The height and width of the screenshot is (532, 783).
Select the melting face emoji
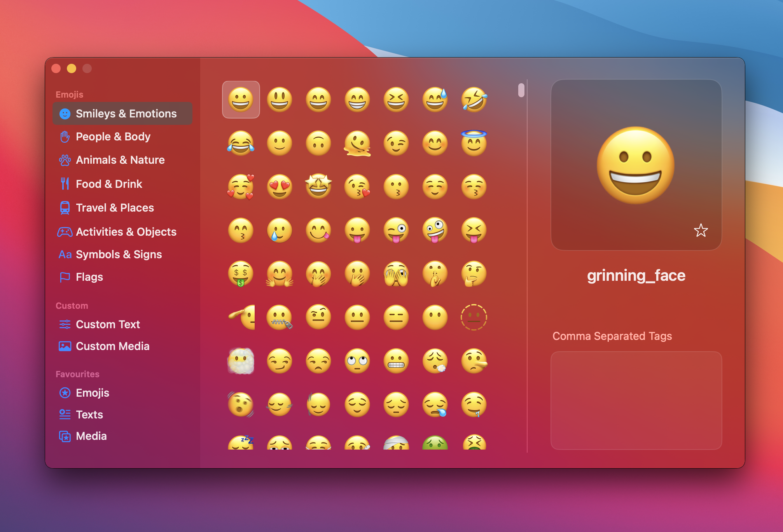[x=357, y=143]
